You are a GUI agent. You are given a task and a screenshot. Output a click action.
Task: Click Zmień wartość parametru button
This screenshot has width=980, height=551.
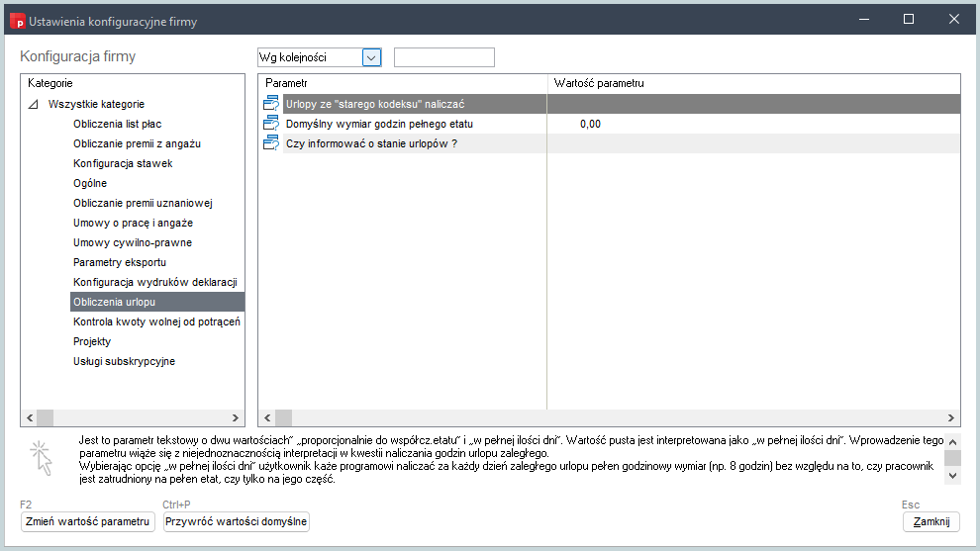click(x=87, y=521)
